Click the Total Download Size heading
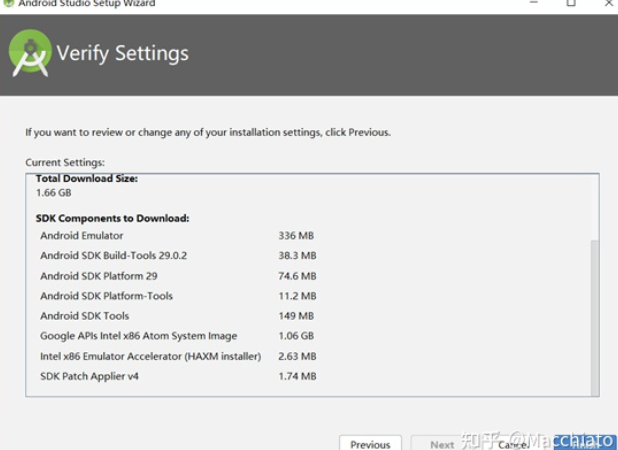Screen dimensions: 618x450 coord(86,178)
